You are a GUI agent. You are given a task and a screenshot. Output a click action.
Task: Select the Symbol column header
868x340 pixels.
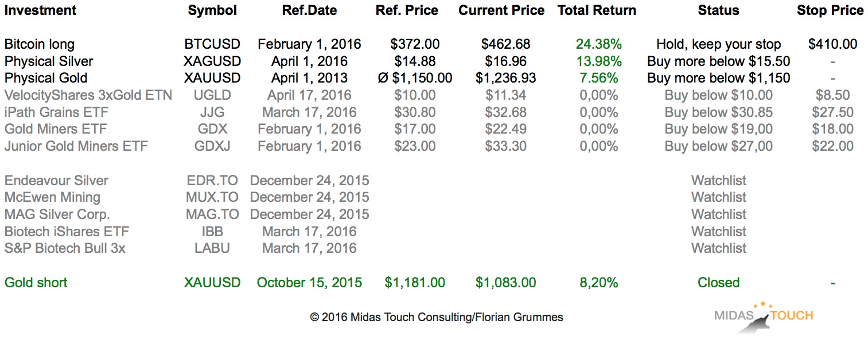212,10
